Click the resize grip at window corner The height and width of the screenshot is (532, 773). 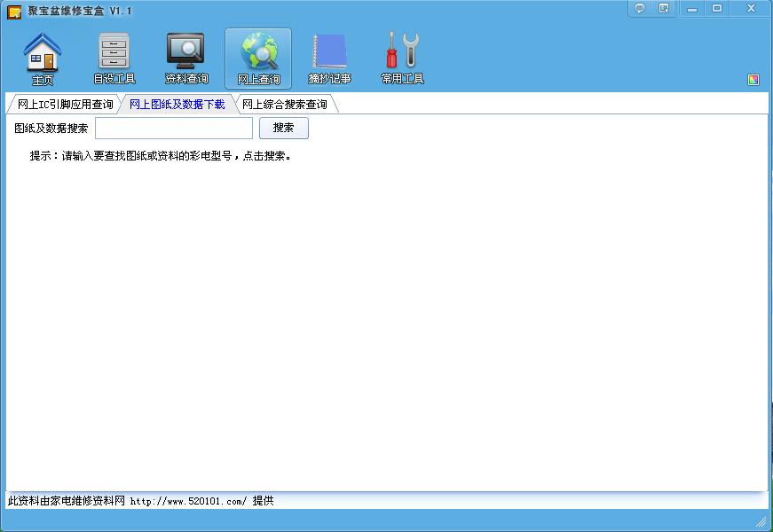click(x=761, y=521)
